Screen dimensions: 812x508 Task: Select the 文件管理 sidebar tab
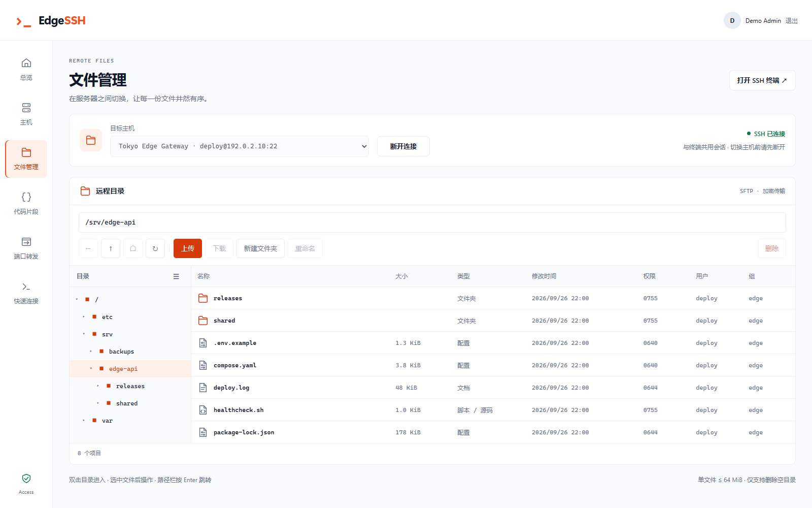(26, 159)
